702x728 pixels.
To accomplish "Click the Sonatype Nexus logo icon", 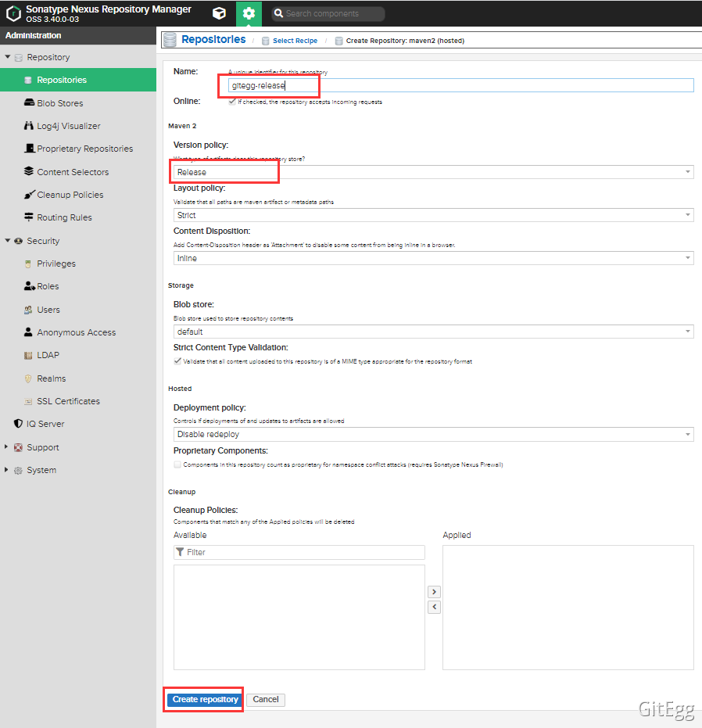I will pos(13,13).
